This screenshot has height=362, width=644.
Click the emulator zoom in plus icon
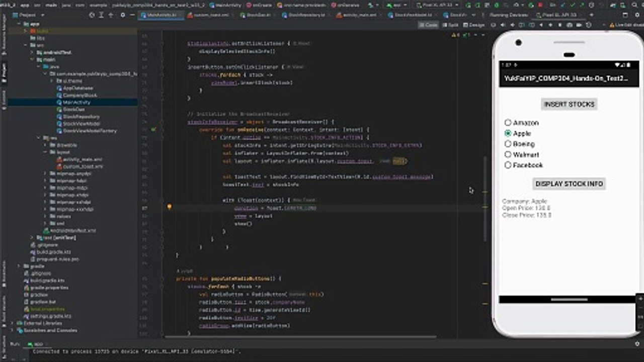640,298
